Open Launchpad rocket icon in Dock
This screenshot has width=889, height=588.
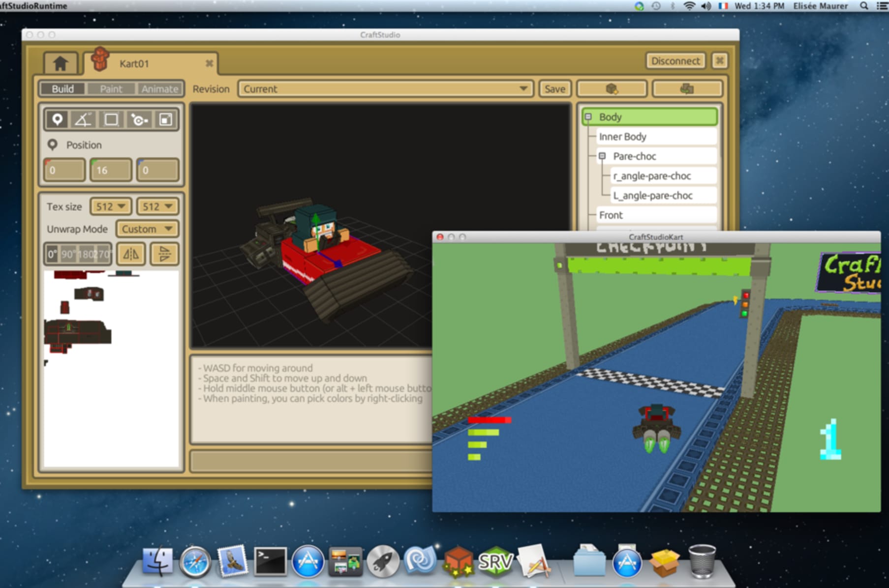click(x=383, y=561)
